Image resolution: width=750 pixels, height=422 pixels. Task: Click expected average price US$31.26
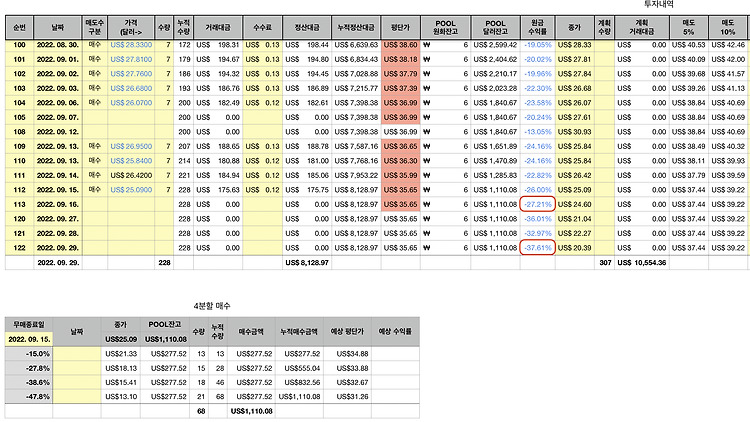pyautogui.click(x=352, y=397)
